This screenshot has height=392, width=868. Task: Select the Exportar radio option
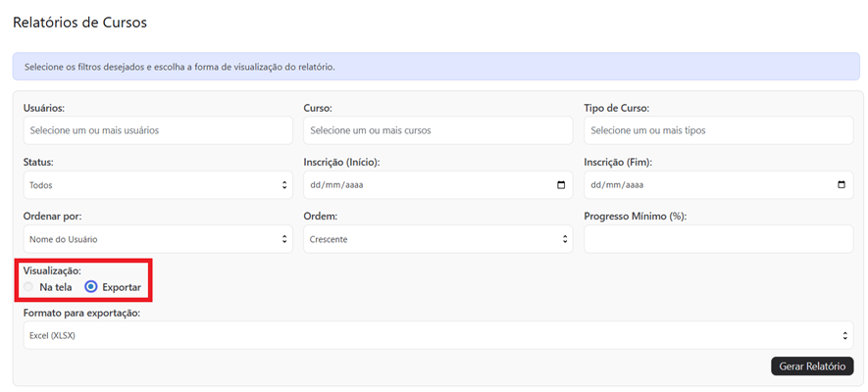[x=91, y=287]
